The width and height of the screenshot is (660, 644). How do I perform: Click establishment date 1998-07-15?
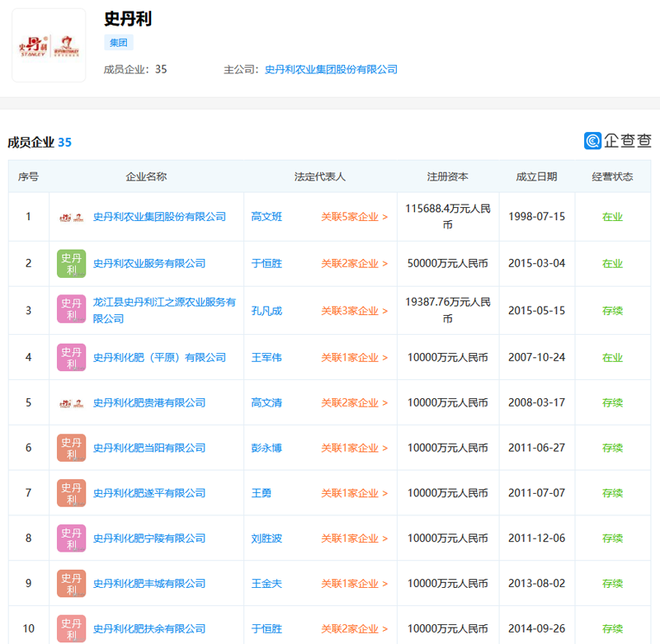click(x=537, y=217)
